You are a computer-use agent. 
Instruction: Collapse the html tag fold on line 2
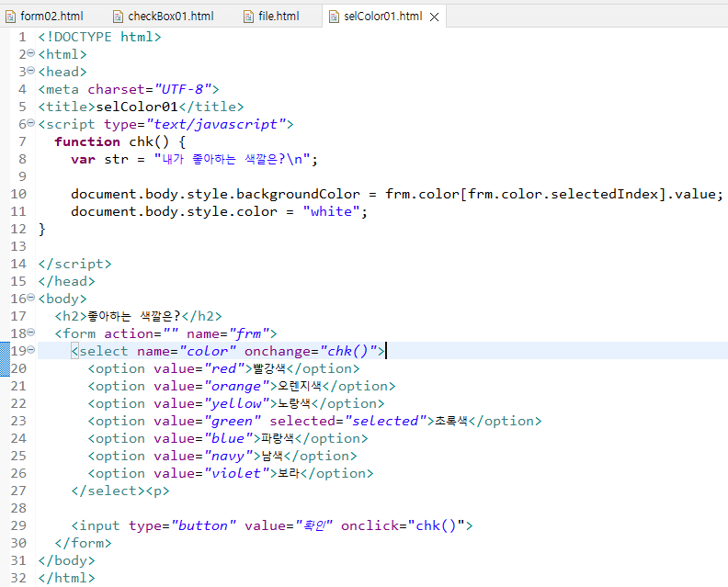[30, 53]
